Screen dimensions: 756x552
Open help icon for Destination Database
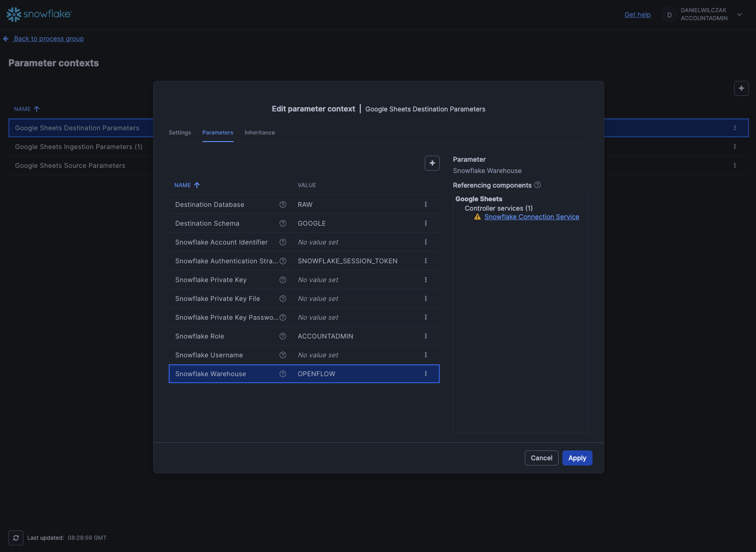(283, 205)
